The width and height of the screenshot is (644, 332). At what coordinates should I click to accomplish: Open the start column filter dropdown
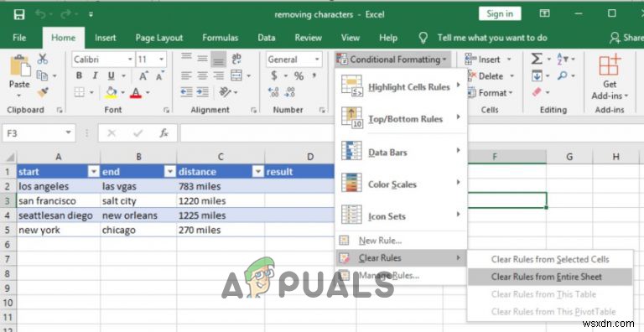[x=94, y=172]
